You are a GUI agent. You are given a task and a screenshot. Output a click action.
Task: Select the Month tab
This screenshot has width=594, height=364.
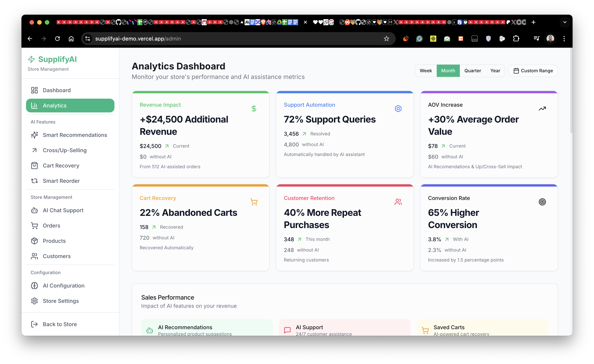[448, 71]
